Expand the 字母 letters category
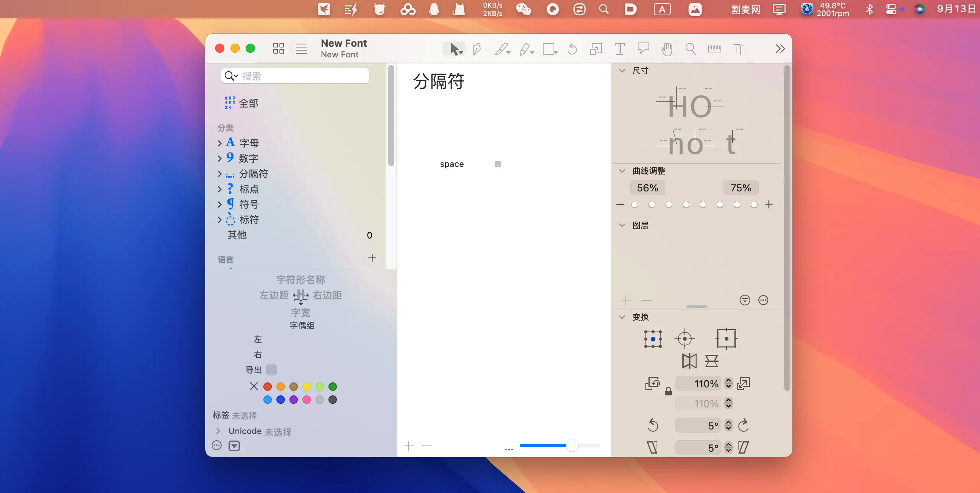 tap(219, 143)
